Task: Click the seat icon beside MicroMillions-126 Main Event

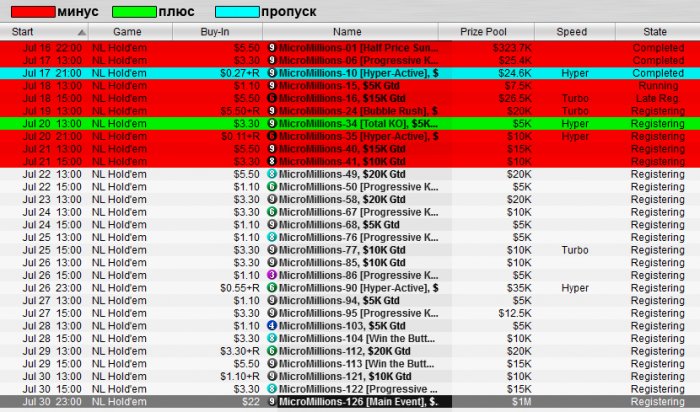Action: (272, 402)
